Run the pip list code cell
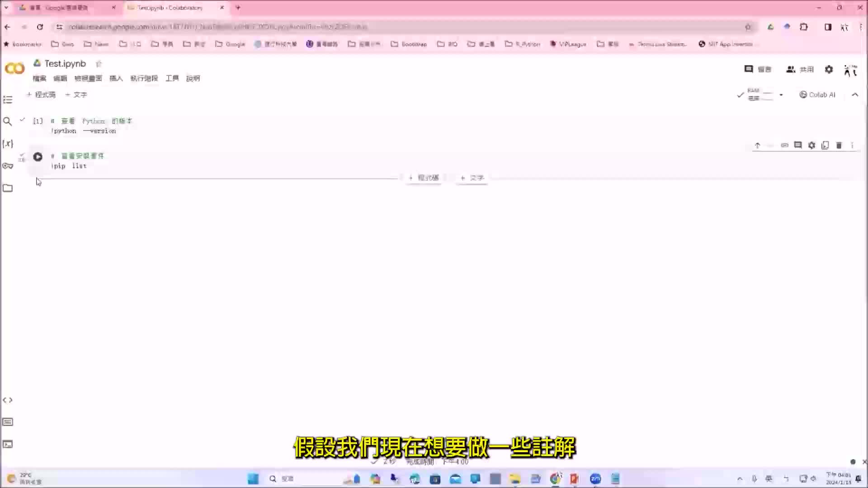The width and height of the screenshot is (868, 488). coord(38,157)
